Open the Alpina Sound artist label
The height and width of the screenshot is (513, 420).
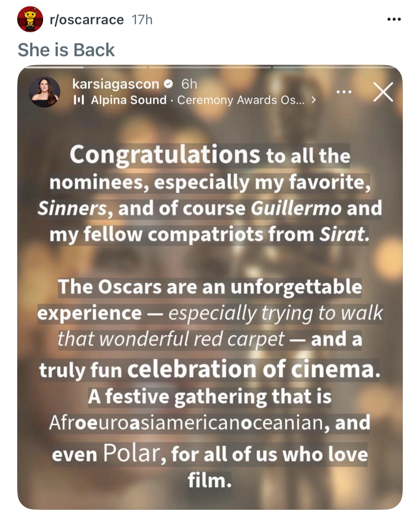(x=129, y=100)
